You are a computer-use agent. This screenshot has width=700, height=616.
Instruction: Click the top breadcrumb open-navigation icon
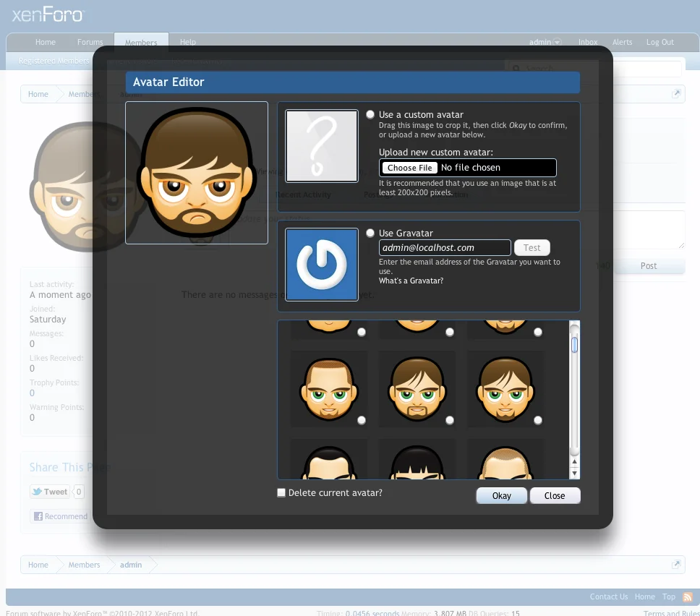click(x=676, y=94)
